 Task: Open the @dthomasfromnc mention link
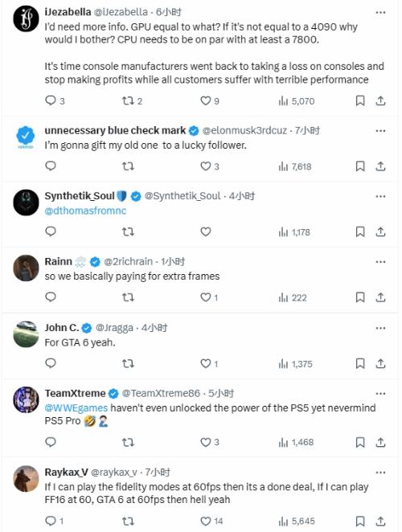tap(85, 211)
